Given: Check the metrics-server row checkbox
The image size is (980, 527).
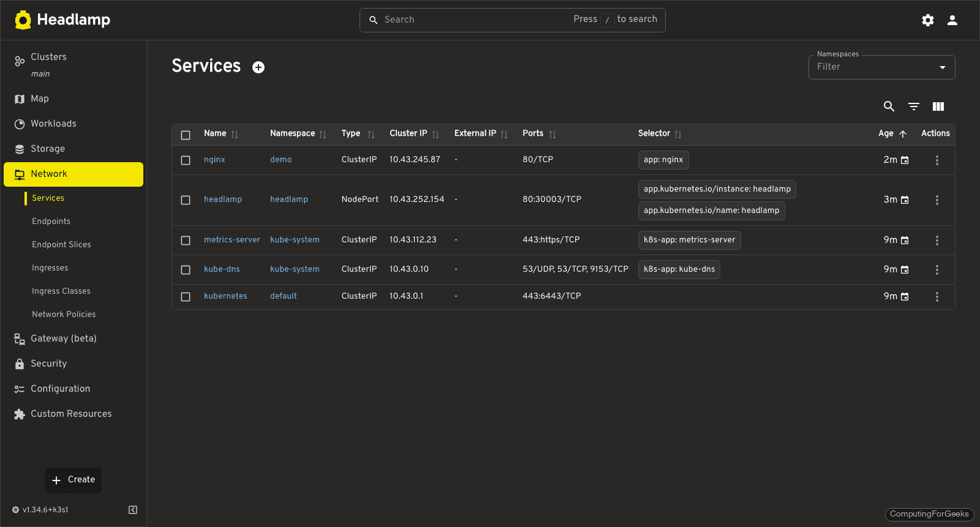Looking at the screenshot, I should [186, 241].
